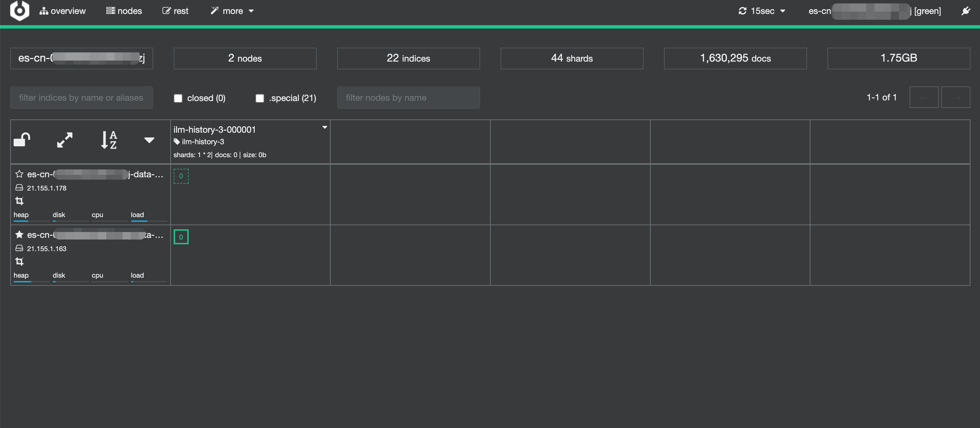
Task: Toggle the closed (0) checkbox
Action: coord(178,98)
